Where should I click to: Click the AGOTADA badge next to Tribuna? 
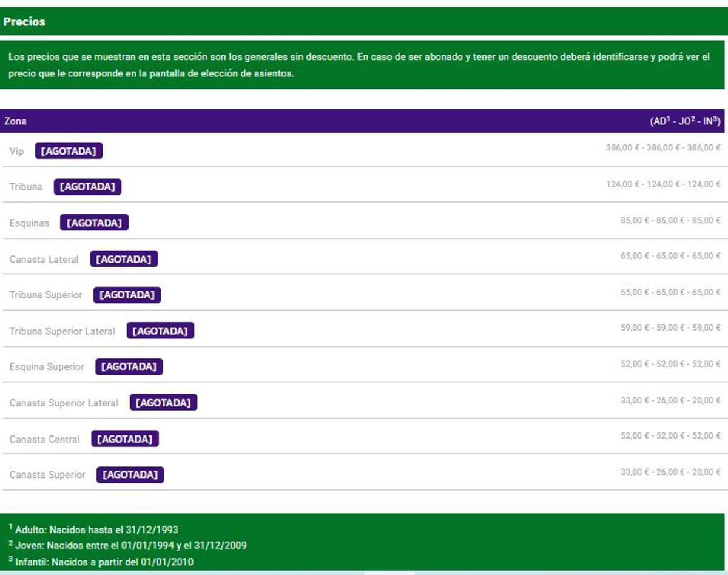click(87, 187)
